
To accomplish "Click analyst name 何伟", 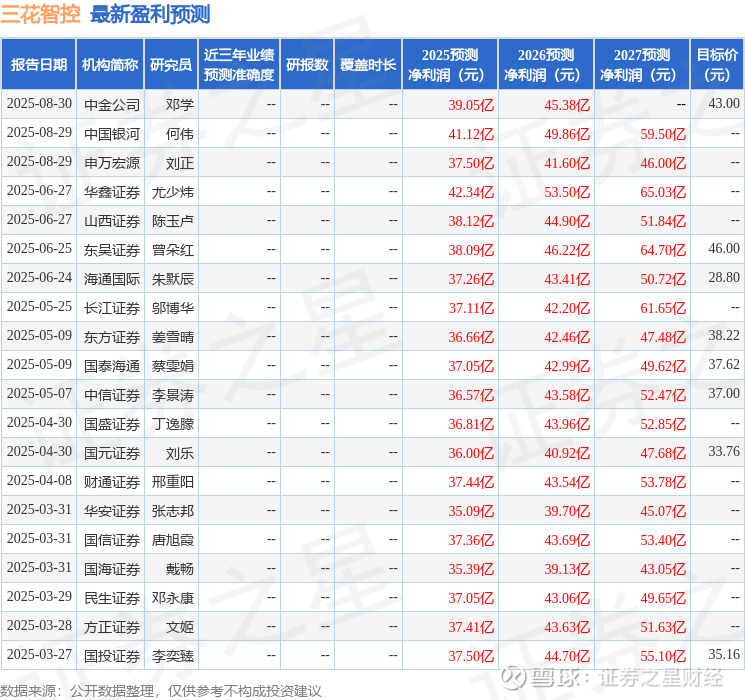I will [x=180, y=134].
